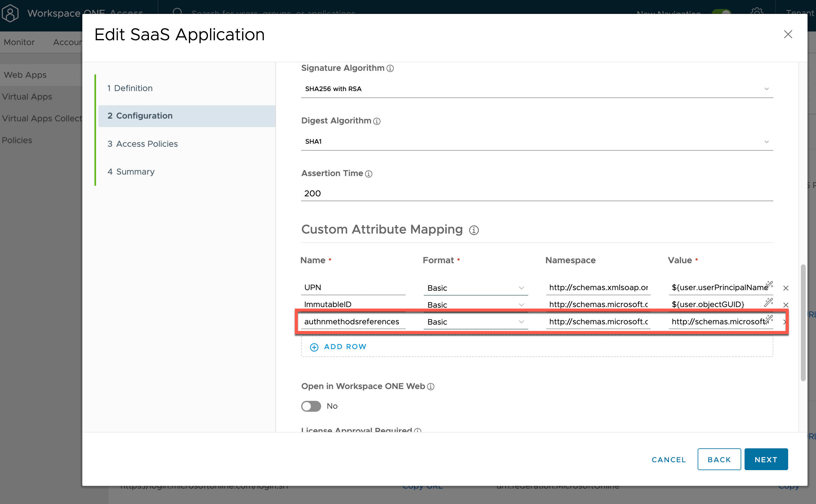This screenshot has width=816, height=504.
Task: Remove the UPN attribute row
Action: pyautogui.click(x=785, y=288)
